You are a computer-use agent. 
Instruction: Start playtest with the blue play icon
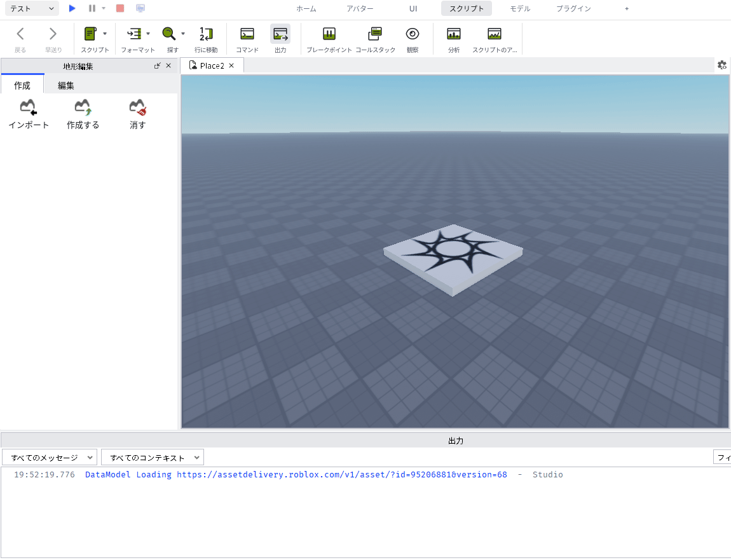point(72,8)
